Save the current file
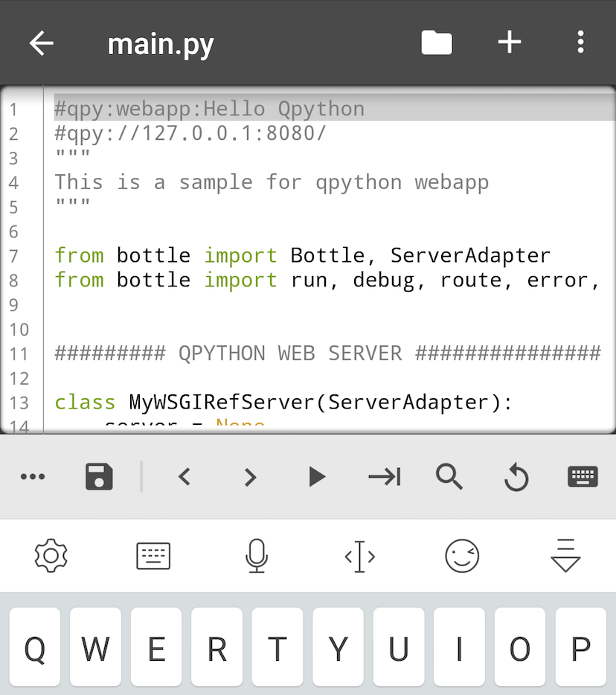Screen dimensions: 616x695 coord(98,477)
